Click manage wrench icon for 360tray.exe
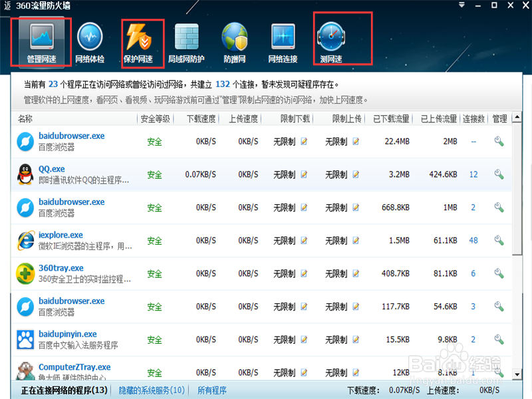Image resolution: width=532 pixels, height=399 pixels. 499,273
